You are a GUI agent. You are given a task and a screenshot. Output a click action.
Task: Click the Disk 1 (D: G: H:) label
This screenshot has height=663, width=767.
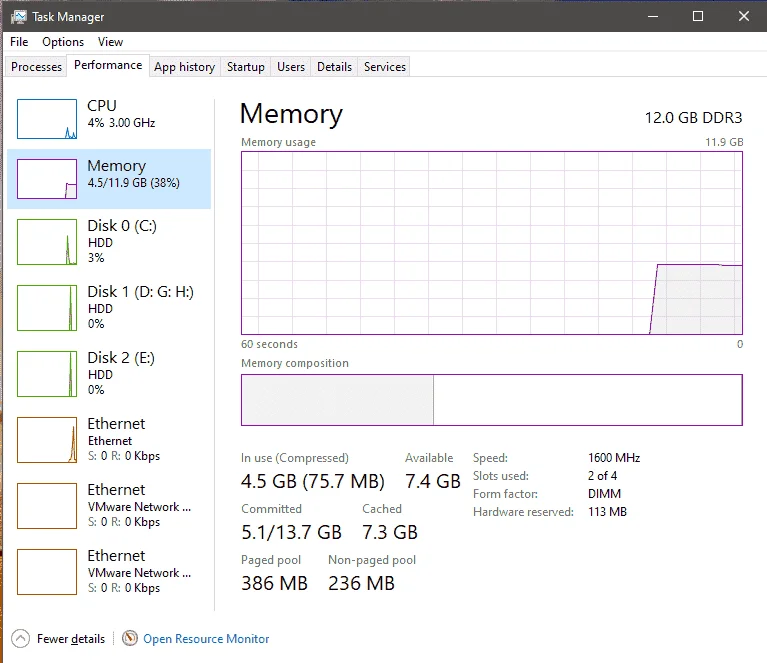[140, 292]
